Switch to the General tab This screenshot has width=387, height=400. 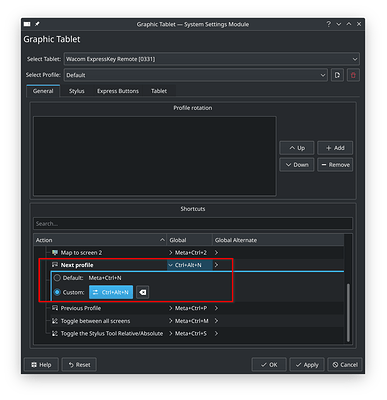(43, 91)
